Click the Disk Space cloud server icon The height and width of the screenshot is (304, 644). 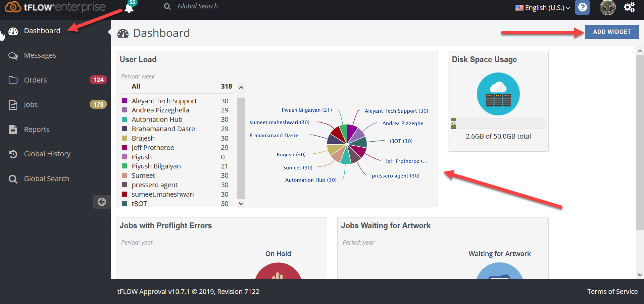(498, 94)
